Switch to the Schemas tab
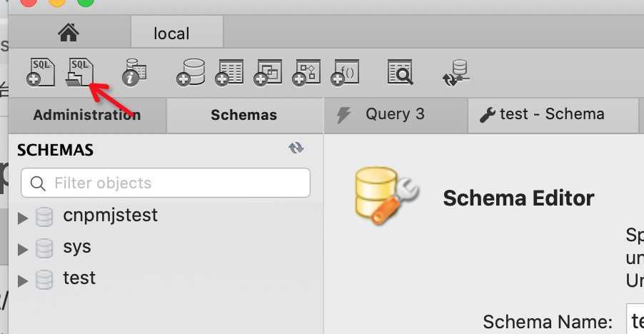 pyautogui.click(x=244, y=116)
